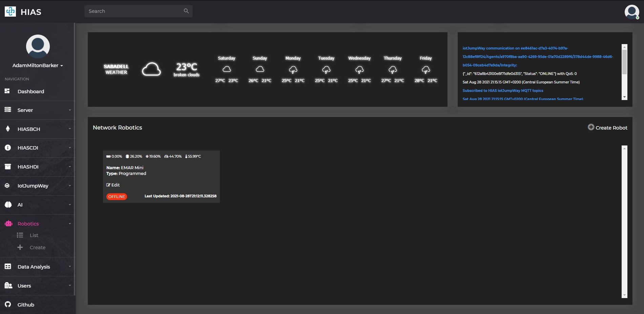This screenshot has width=644, height=314.
Task: Expand the Data Analysis section
Action: click(37, 267)
